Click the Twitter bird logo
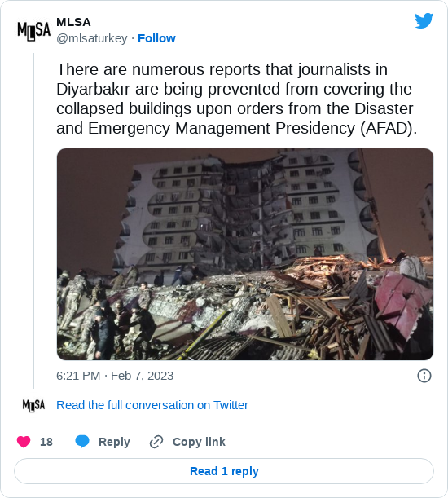Screen dimensions: 448x498 (424, 21)
